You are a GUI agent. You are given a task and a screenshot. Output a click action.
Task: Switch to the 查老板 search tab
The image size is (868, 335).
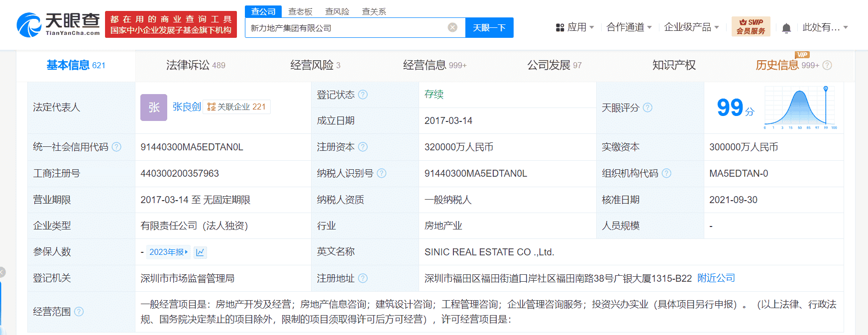coord(300,11)
